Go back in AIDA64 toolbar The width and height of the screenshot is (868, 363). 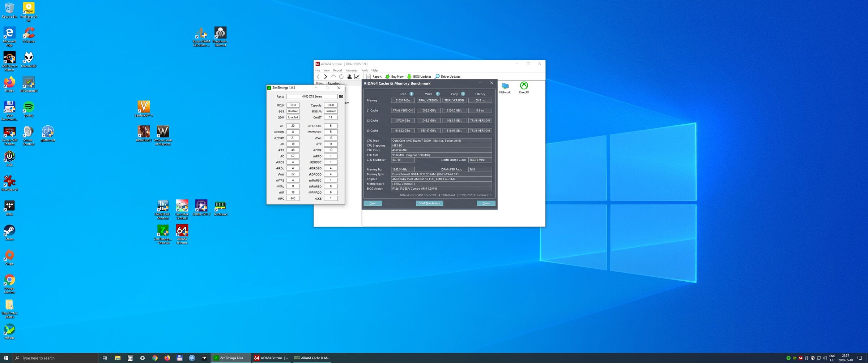318,77
